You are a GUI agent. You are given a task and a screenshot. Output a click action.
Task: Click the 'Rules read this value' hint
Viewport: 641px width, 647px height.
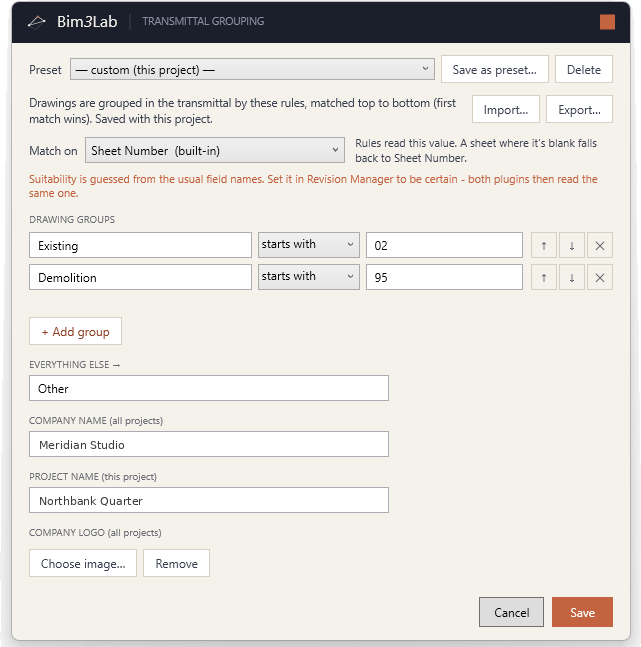pos(476,151)
